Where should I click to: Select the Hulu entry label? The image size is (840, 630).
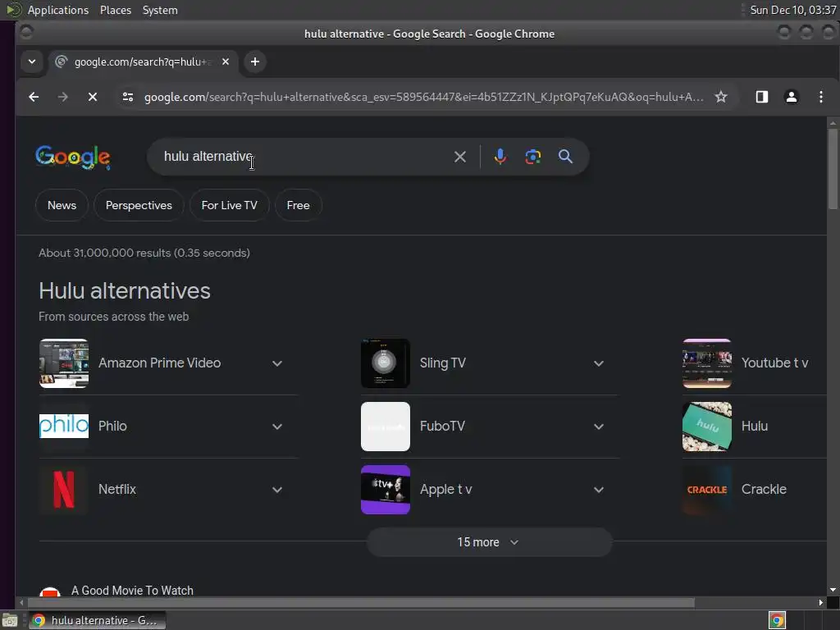(755, 427)
